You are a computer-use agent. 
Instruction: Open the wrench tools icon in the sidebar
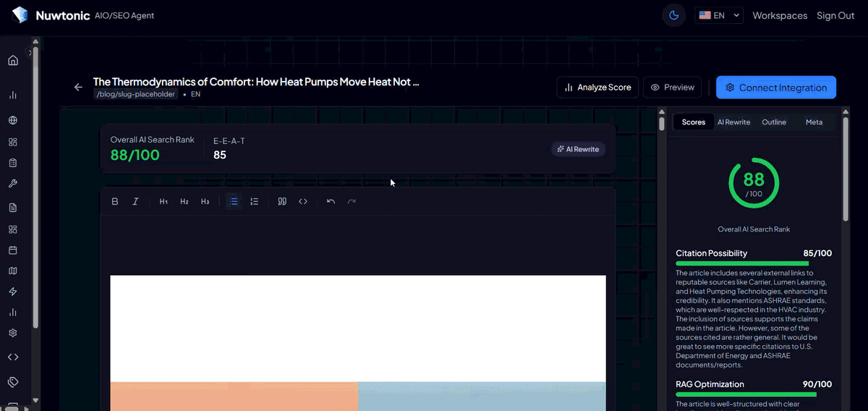12,184
